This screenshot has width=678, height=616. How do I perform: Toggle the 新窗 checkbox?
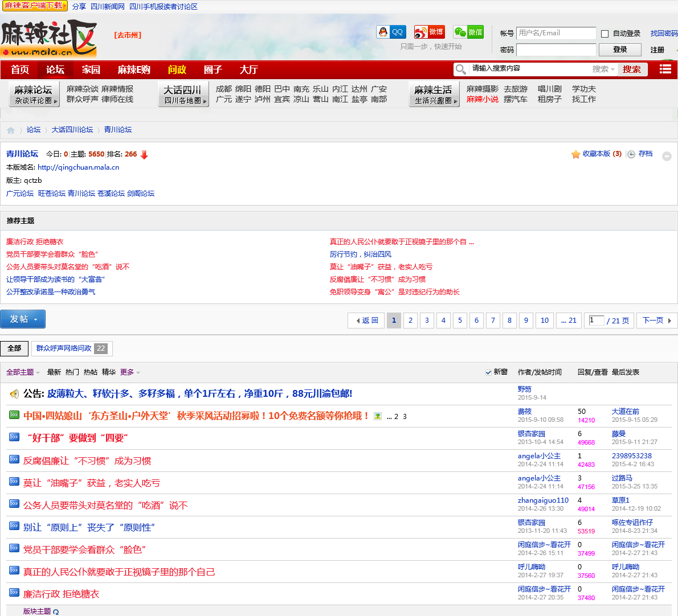488,372
